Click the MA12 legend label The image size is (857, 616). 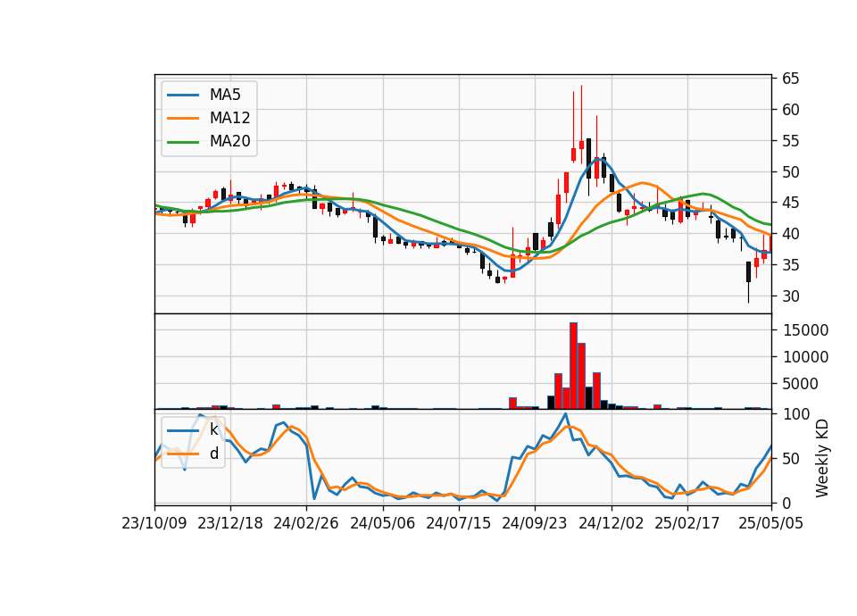[x=229, y=118]
